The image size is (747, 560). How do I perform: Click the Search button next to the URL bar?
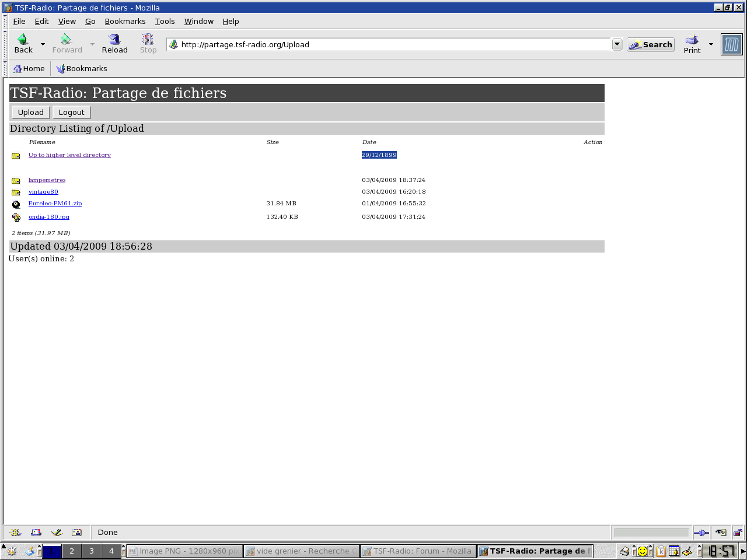pyautogui.click(x=651, y=44)
